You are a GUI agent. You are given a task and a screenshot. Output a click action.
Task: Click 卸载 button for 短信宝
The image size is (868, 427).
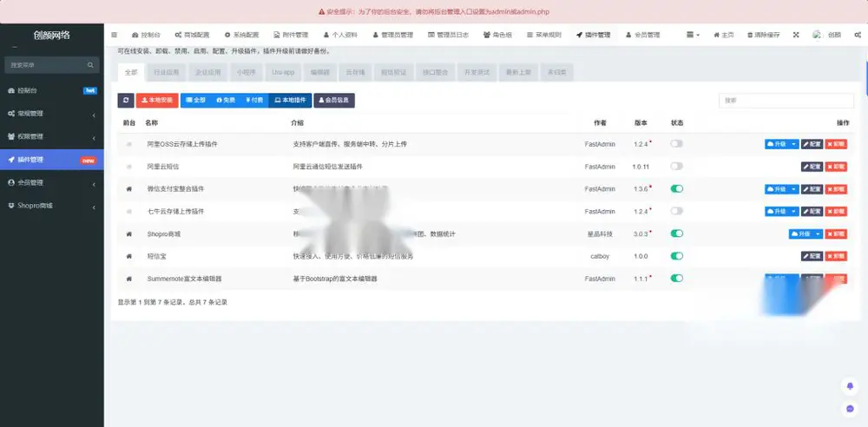pos(836,256)
